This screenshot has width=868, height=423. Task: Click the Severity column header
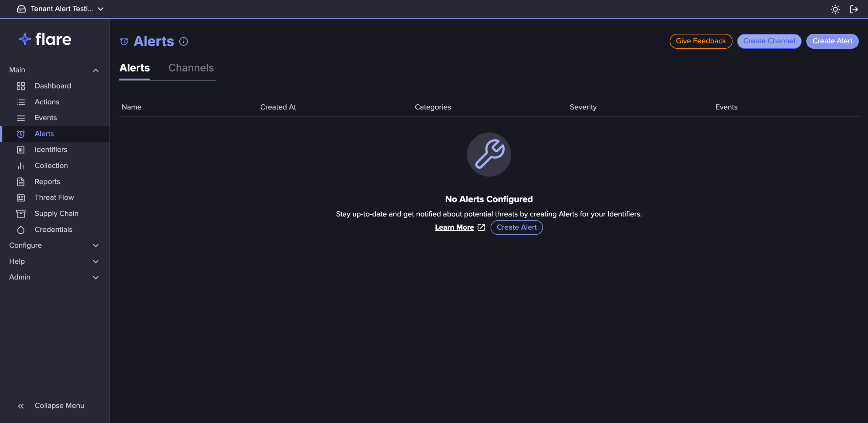coord(583,107)
